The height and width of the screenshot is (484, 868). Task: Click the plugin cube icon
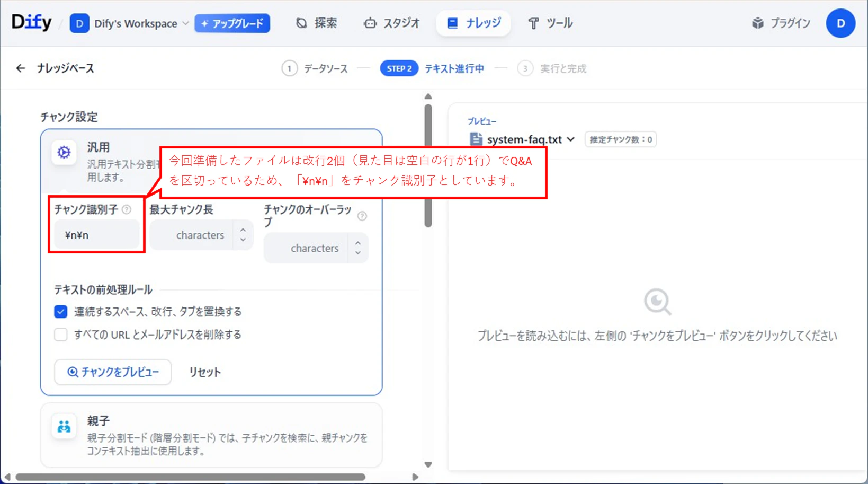758,23
